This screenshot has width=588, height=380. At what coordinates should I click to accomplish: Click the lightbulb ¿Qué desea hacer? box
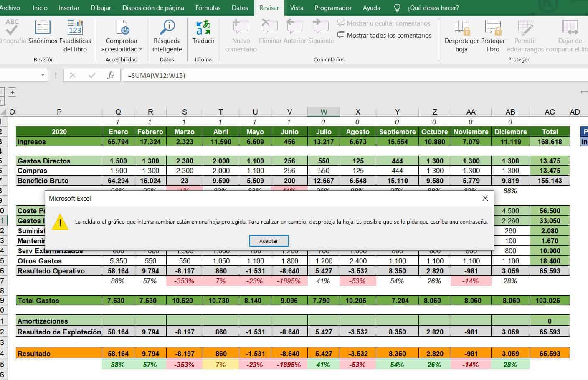[x=427, y=8]
